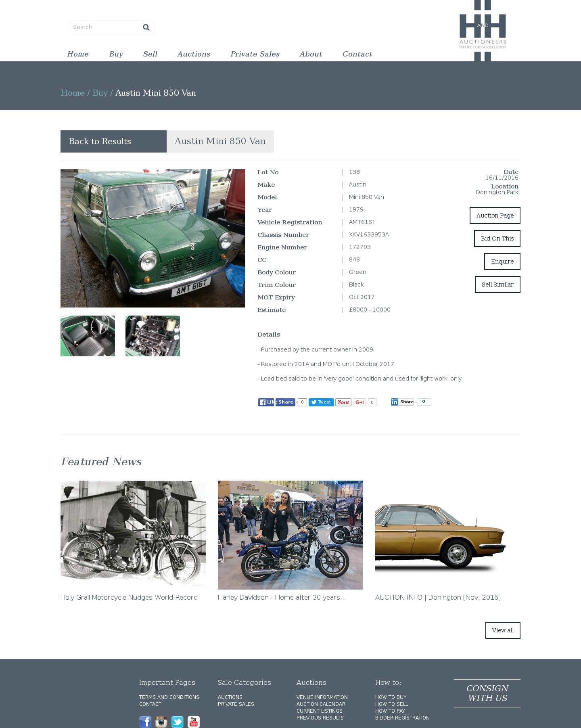581x728 pixels.
Task: Click the search magnifier icon
Action: [146, 27]
